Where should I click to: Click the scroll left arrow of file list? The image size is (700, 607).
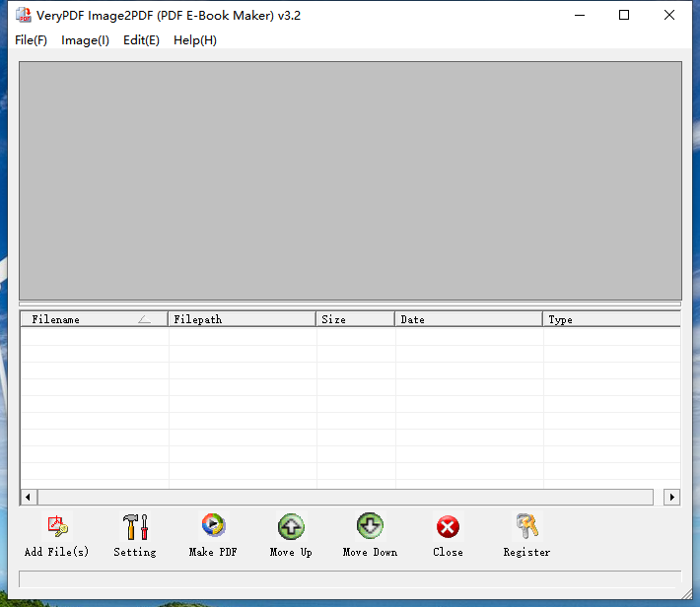pyautogui.click(x=29, y=497)
